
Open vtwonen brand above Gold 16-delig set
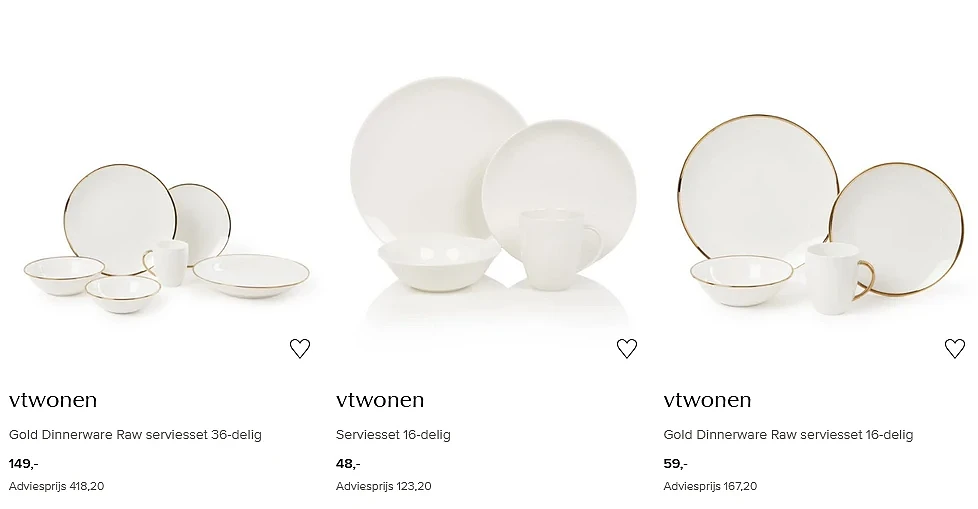click(x=707, y=400)
